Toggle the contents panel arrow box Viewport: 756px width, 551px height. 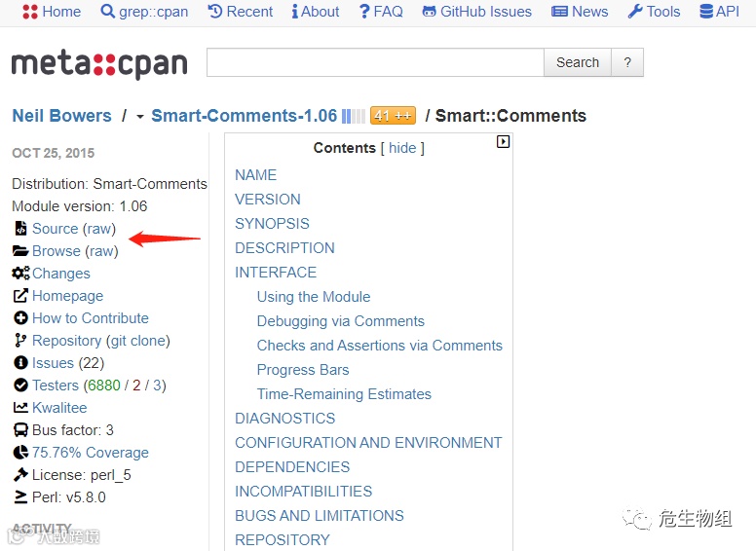503,141
